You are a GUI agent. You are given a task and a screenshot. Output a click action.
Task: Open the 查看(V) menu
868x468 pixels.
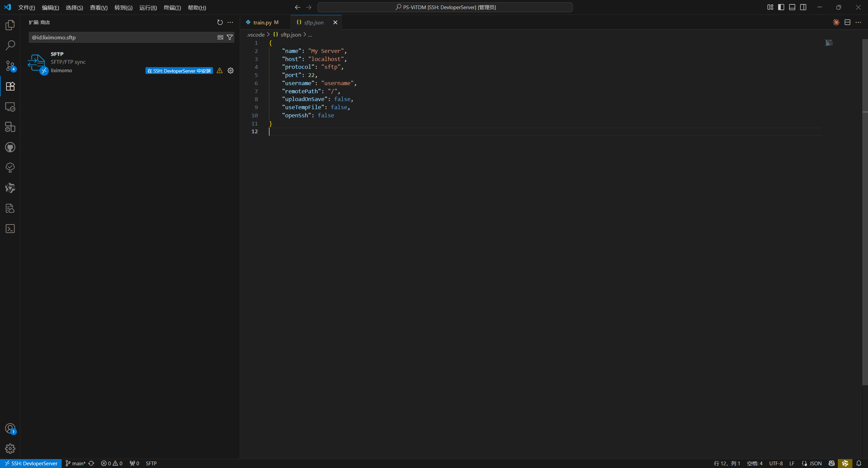99,7
